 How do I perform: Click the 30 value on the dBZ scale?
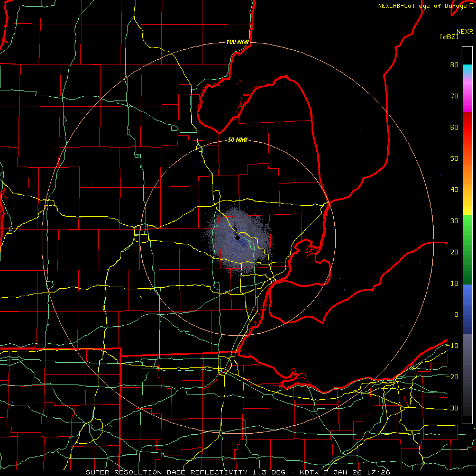454,221
